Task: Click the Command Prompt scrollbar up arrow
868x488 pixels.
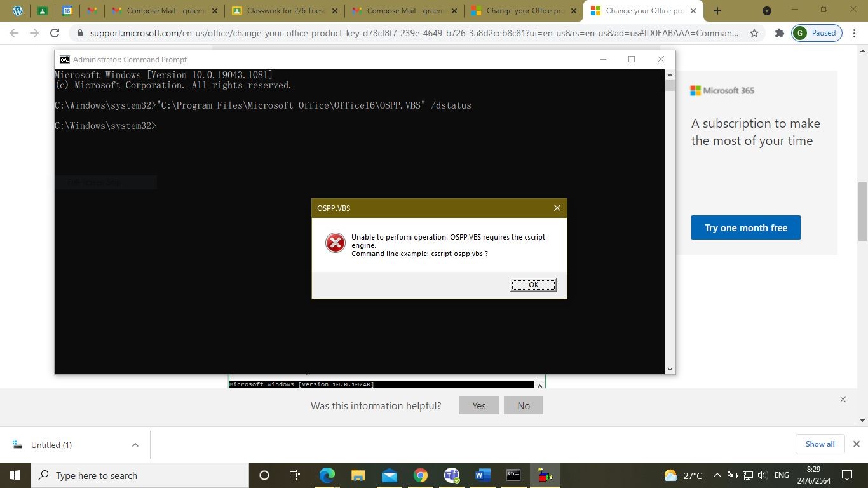Action: pyautogui.click(x=670, y=74)
